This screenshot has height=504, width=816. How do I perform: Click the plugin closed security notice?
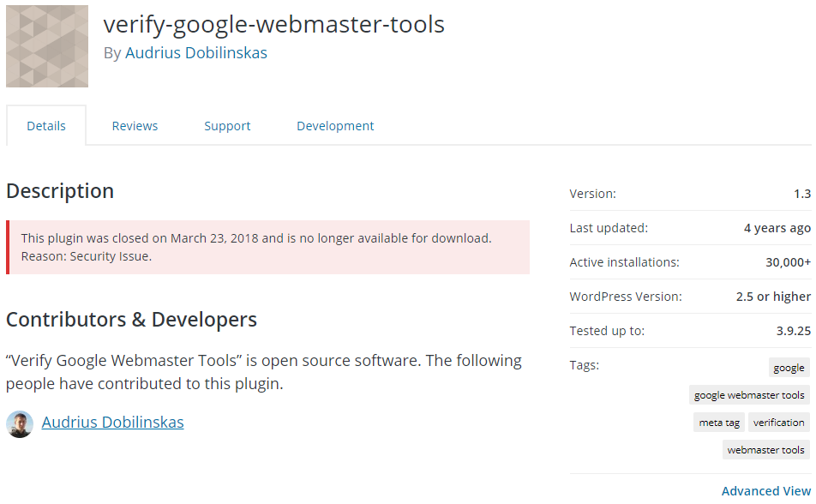click(x=268, y=248)
